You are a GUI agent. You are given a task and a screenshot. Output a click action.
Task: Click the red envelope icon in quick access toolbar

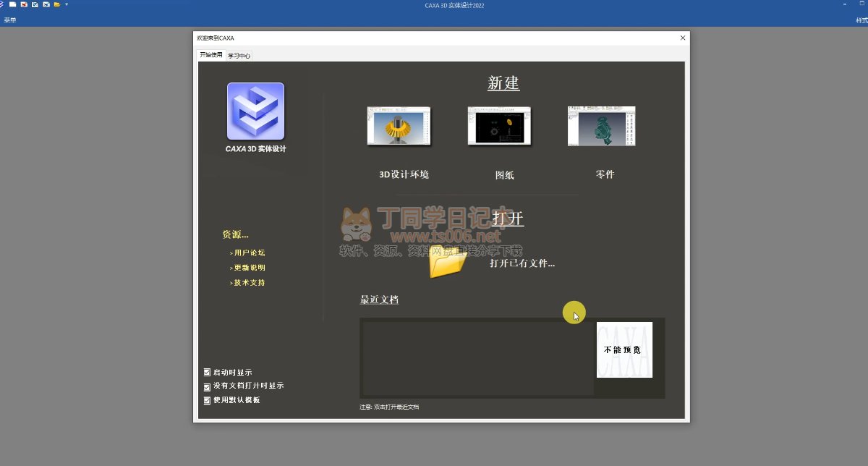24,4
